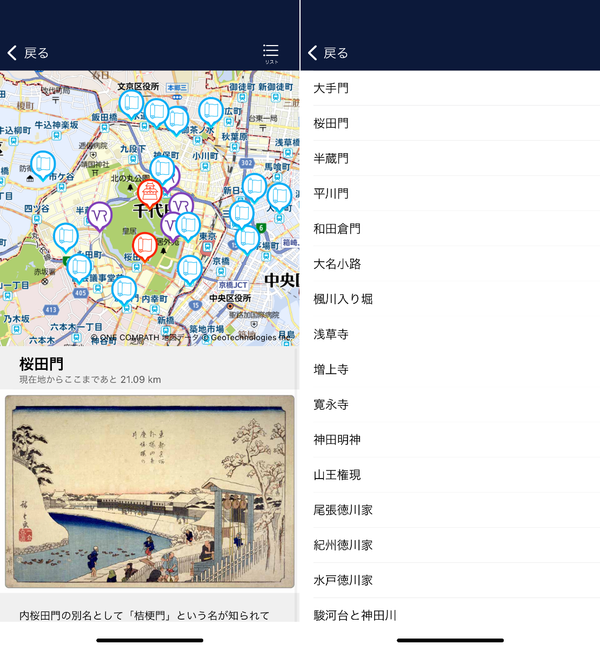Image resolution: width=600 pixels, height=649 pixels.
Task: Tap the 内桜田門の別名として description text
Action: [144, 615]
